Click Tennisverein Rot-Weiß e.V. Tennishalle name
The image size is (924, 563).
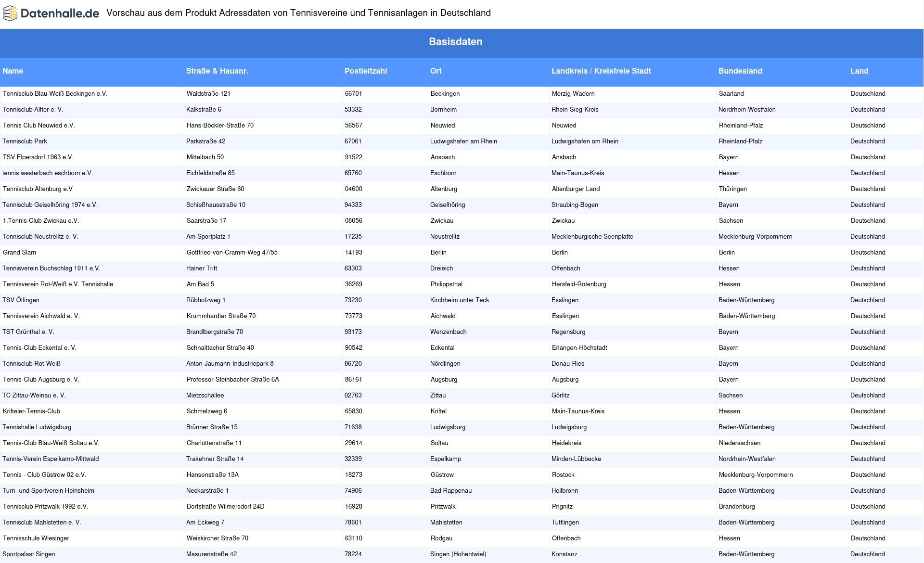[x=58, y=284]
